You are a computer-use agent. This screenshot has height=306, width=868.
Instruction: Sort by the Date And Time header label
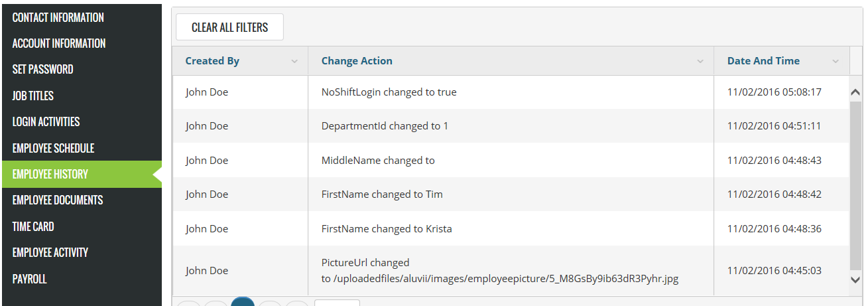tap(763, 61)
